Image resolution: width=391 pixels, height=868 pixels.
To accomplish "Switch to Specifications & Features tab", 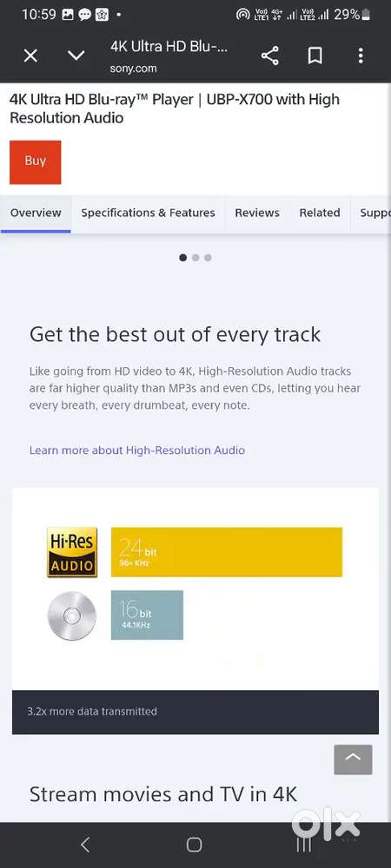I will point(148,214).
